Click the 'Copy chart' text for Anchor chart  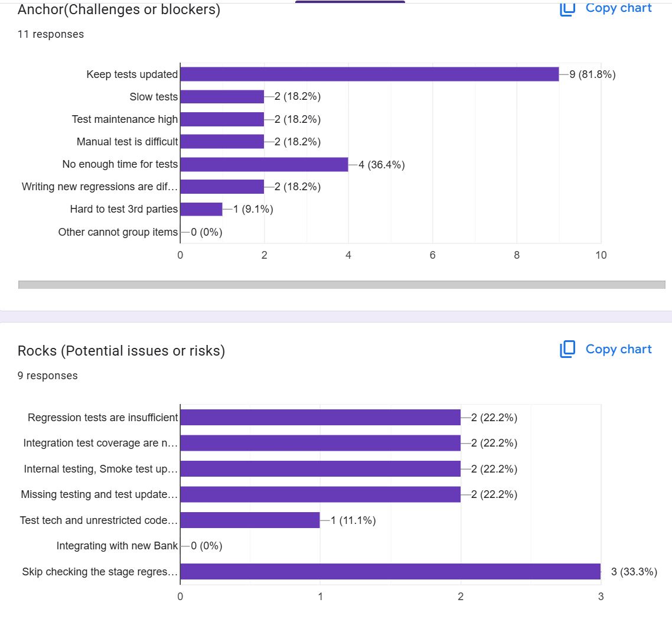pyautogui.click(x=618, y=8)
